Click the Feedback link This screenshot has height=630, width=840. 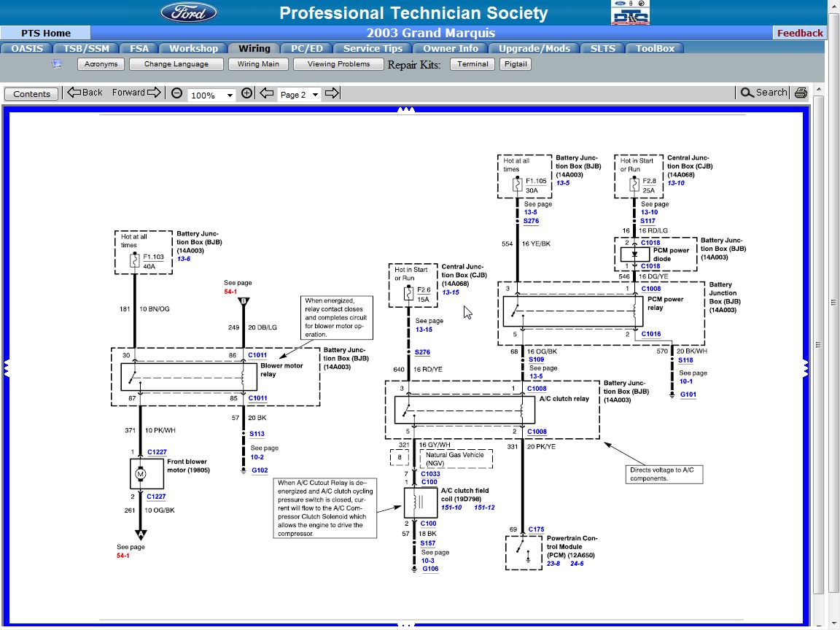click(x=799, y=33)
